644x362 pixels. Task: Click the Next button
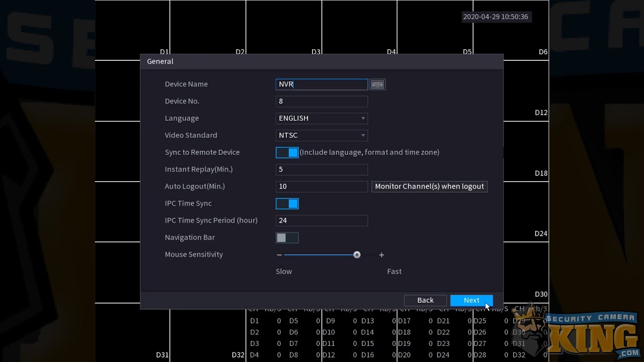click(471, 300)
